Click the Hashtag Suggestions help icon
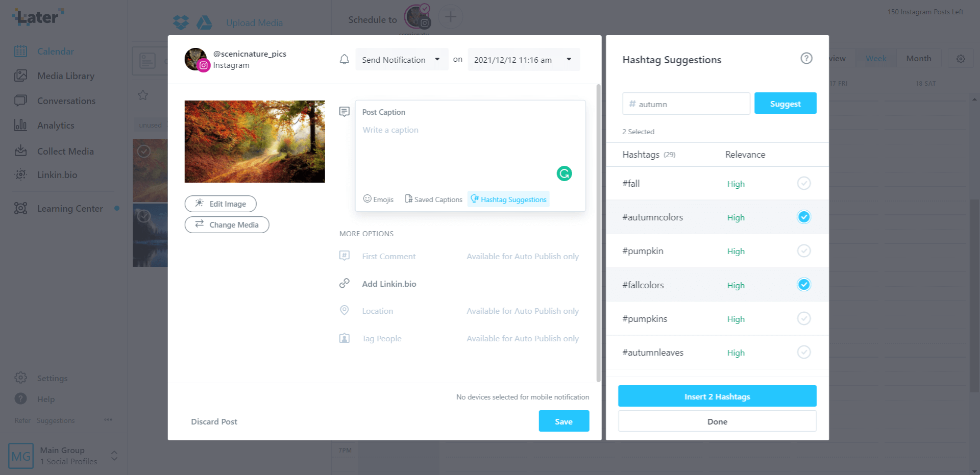 (x=806, y=58)
